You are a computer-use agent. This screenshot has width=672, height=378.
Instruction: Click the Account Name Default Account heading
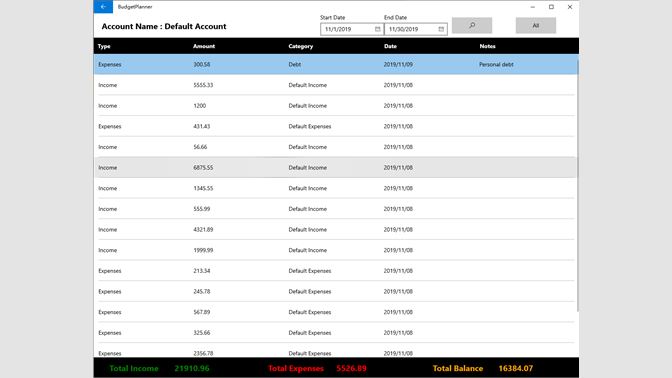click(164, 26)
